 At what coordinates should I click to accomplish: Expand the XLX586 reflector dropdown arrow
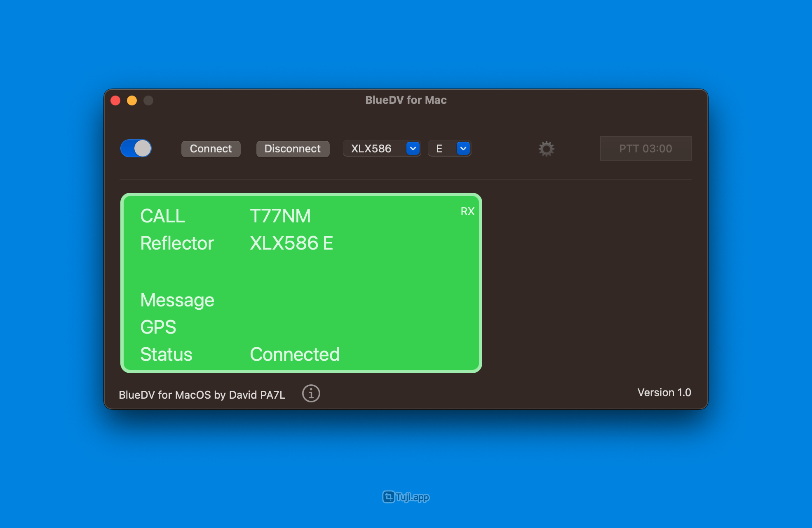pyautogui.click(x=413, y=148)
